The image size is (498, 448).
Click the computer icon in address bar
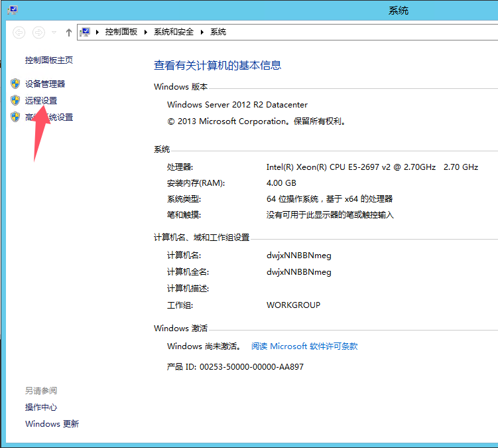pos(85,32)
